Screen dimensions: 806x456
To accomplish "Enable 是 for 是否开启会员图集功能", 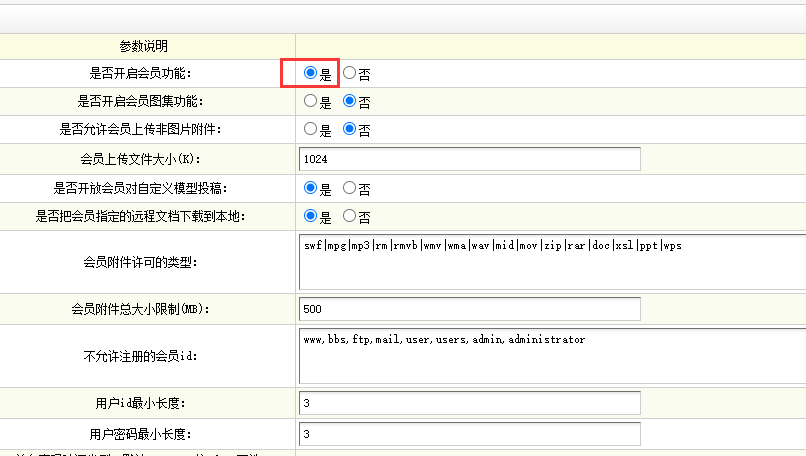I will coord(311,101).
